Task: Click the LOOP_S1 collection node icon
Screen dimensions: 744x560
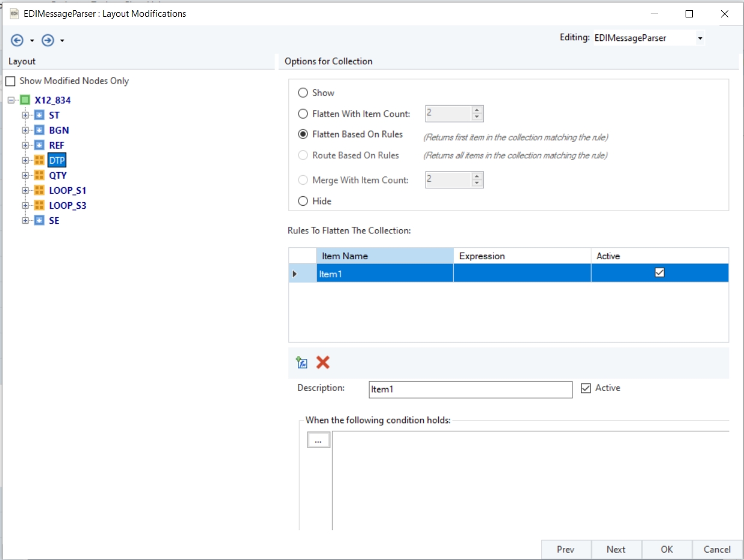Action: (x=39, y=190)
